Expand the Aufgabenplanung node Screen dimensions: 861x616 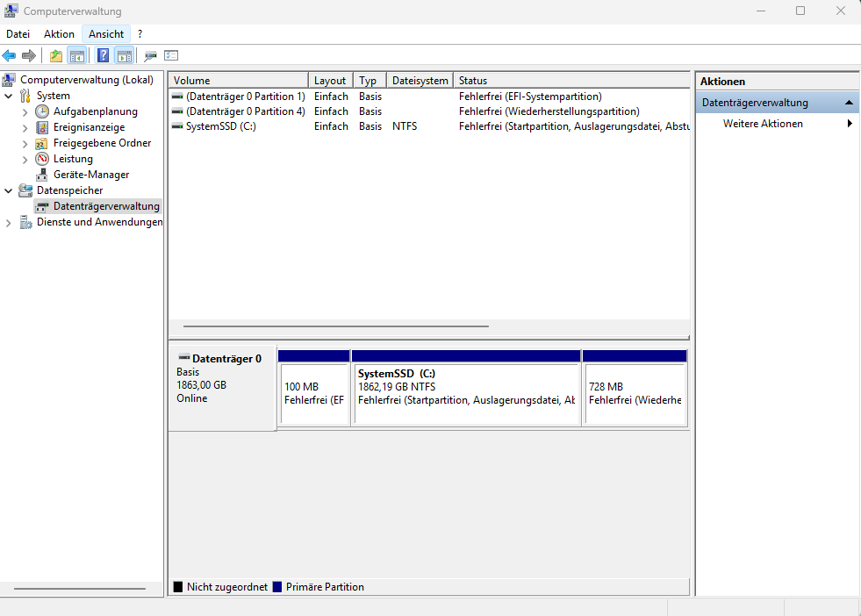(25, 112)
